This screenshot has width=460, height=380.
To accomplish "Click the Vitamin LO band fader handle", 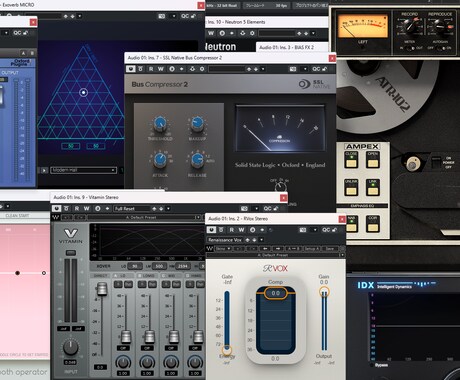I will [126, 337].
